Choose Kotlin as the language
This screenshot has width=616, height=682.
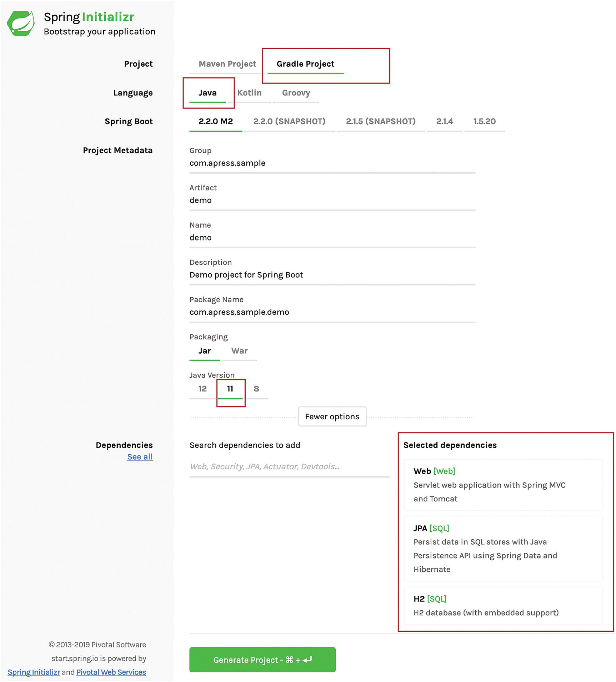[x=249, y=93]
